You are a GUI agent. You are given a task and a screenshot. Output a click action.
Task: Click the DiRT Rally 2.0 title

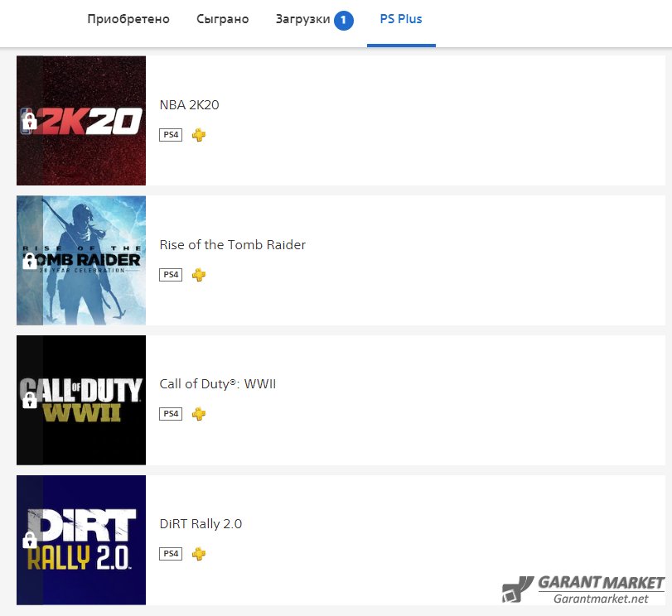pyautogui.click(x=201, y=524)
